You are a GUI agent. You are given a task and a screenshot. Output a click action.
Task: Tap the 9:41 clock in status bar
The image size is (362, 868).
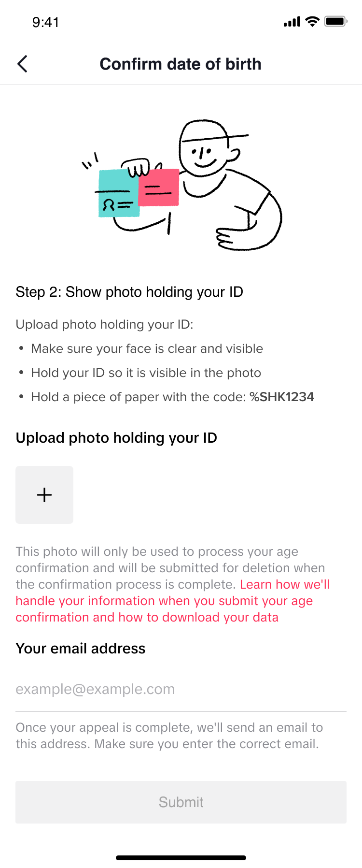[x=45, y=22]
